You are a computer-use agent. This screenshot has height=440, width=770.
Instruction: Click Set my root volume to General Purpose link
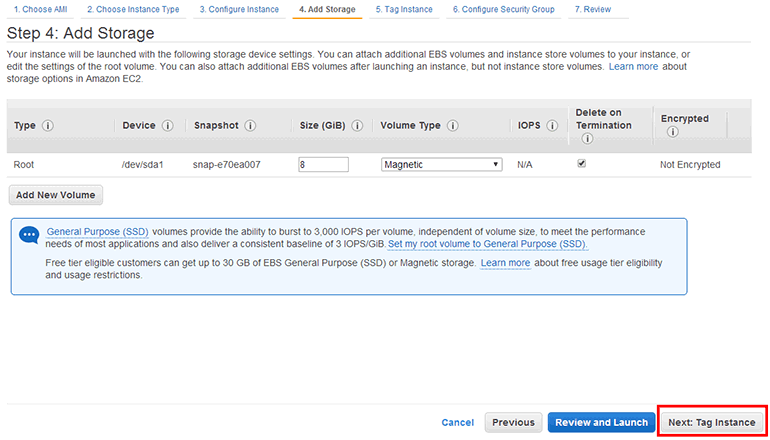pyautogui.click(x=488, y=244)
